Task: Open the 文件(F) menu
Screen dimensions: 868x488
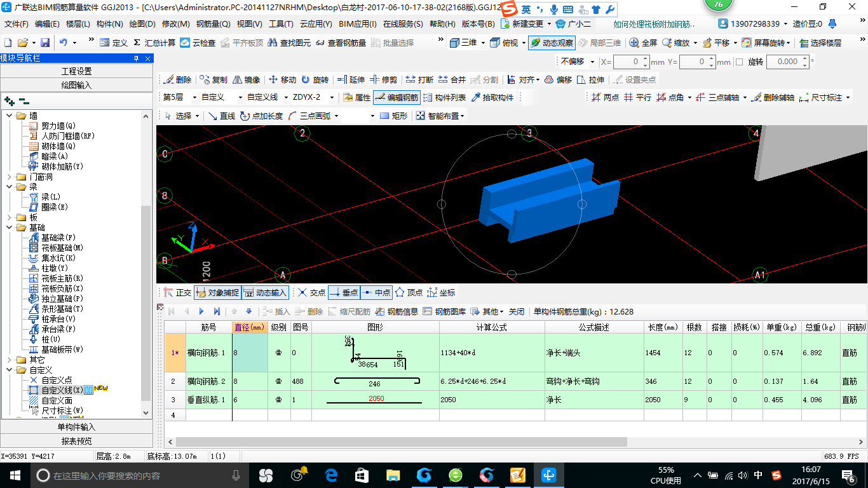Action: pyautogui.click(x=17, y=24)
